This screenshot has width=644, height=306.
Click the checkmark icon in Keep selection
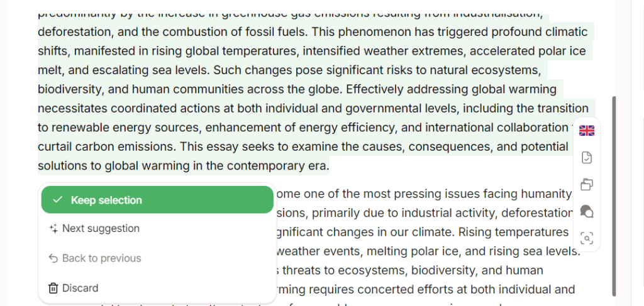click(x=58, y=200)
